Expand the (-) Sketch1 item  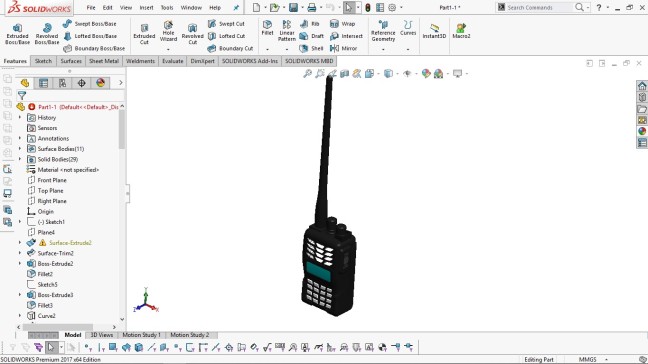(20, 222)
